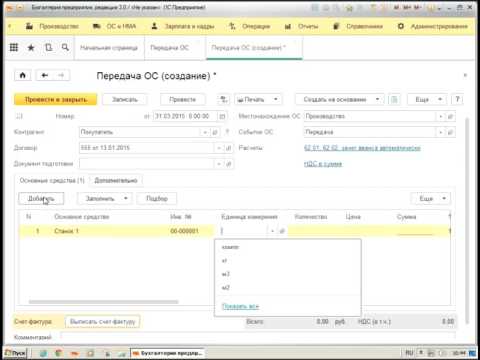Open the top toolbar Еще menu
Image resolution: width=480 pixels, height=360 pixels.
click(428, 99)
